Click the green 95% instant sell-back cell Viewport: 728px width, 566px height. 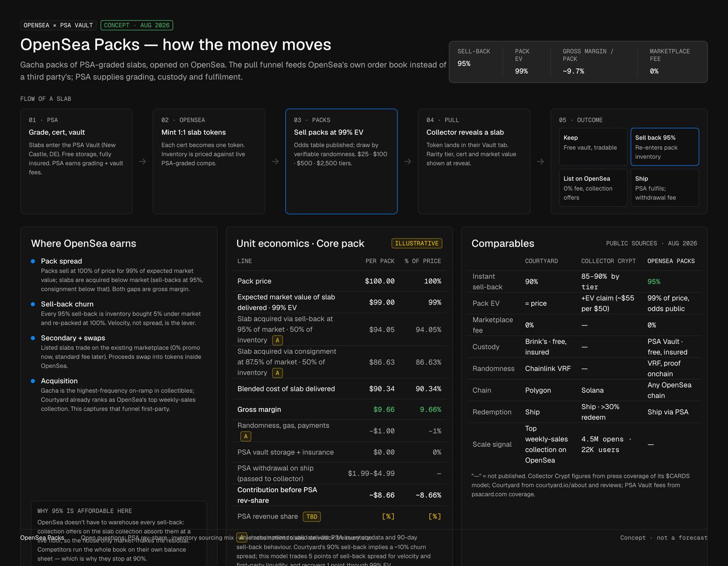pyautogui.click(x=654, y=282)
